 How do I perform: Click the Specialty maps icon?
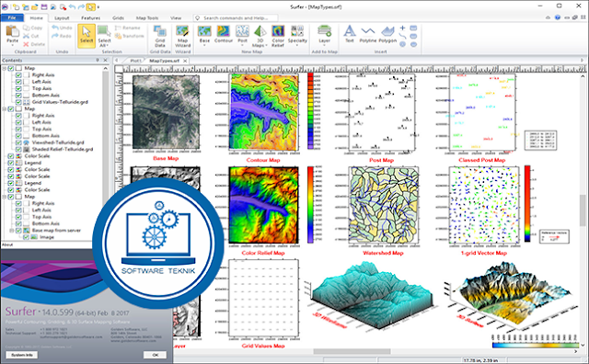297,31
